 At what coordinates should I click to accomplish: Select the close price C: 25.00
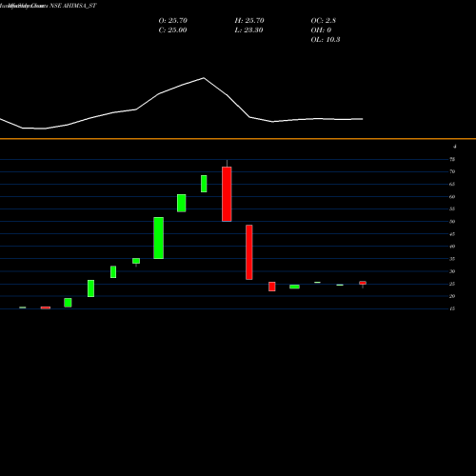[172, 30]
